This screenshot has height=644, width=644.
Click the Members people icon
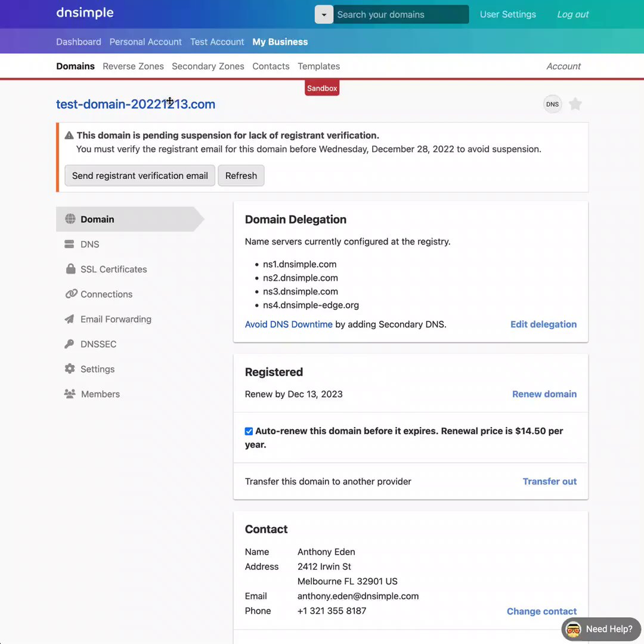coord(70,394)
